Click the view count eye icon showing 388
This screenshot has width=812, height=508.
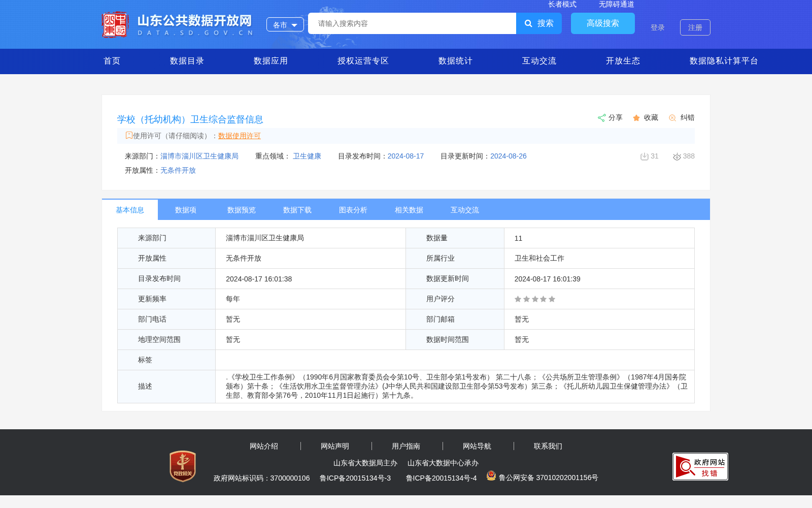677,157
